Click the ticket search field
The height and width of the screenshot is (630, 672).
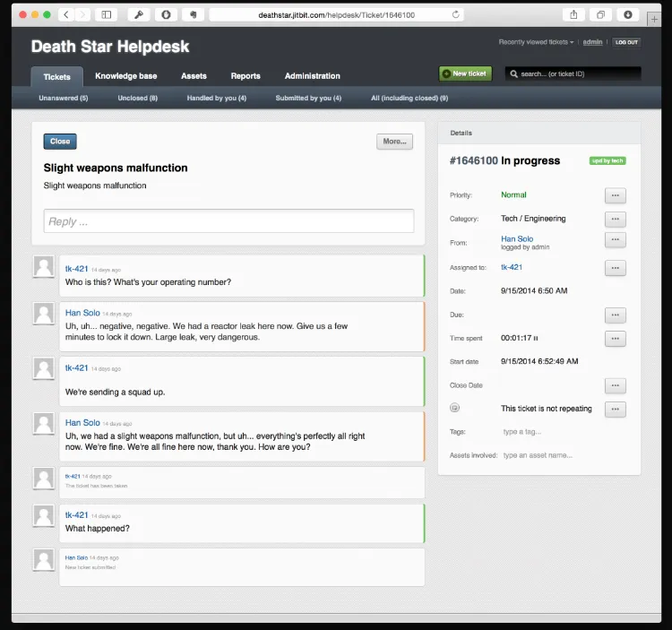pos(573,73)
